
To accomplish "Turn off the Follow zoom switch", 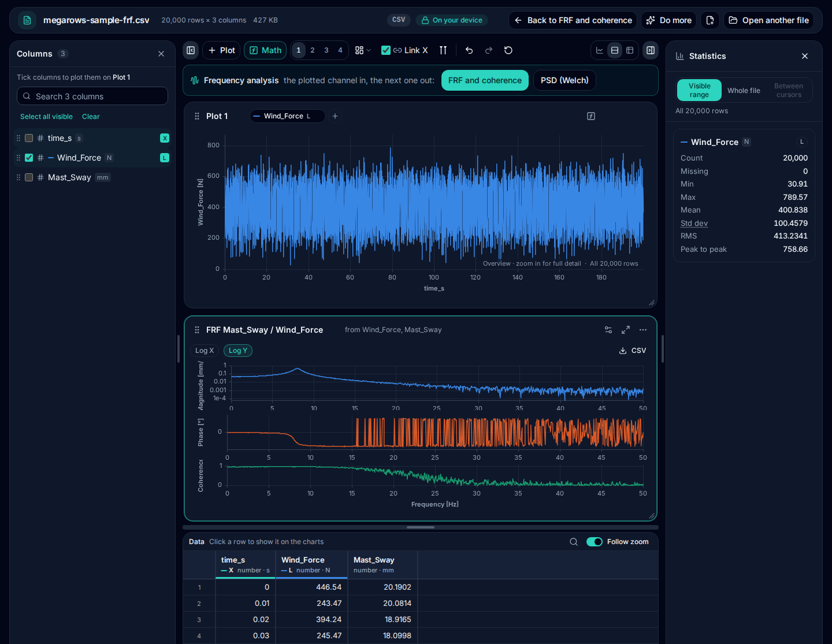I will coord(595,542).
